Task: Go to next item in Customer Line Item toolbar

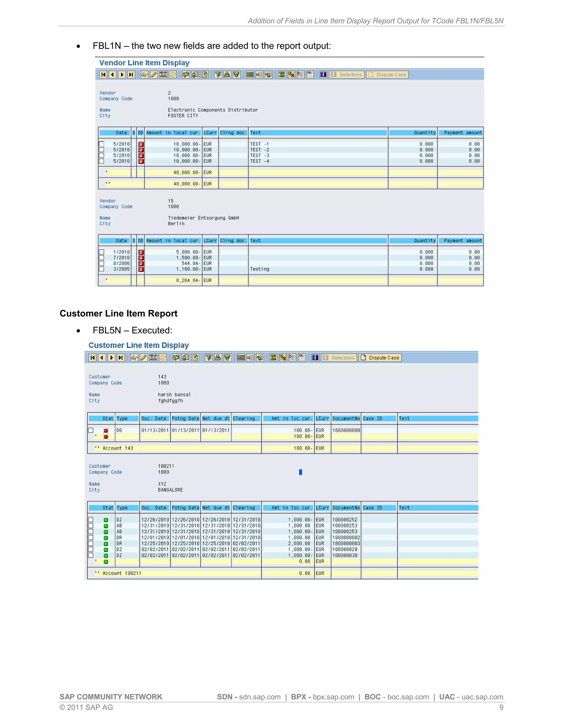Action: pos(111,358)
